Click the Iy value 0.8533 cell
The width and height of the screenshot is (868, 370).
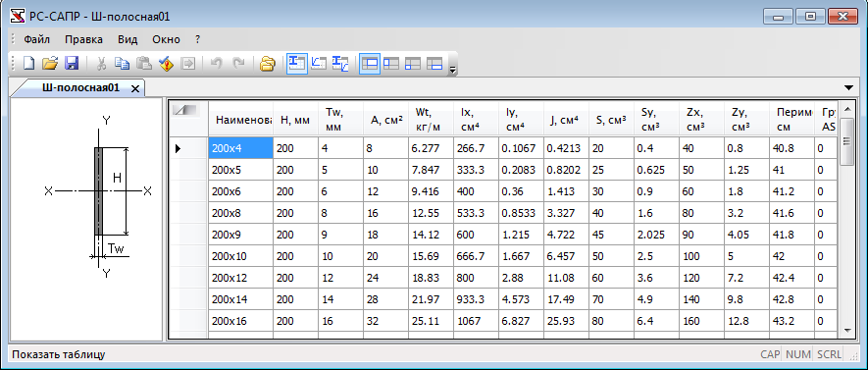pyautogui.click(x=521, y=213)
